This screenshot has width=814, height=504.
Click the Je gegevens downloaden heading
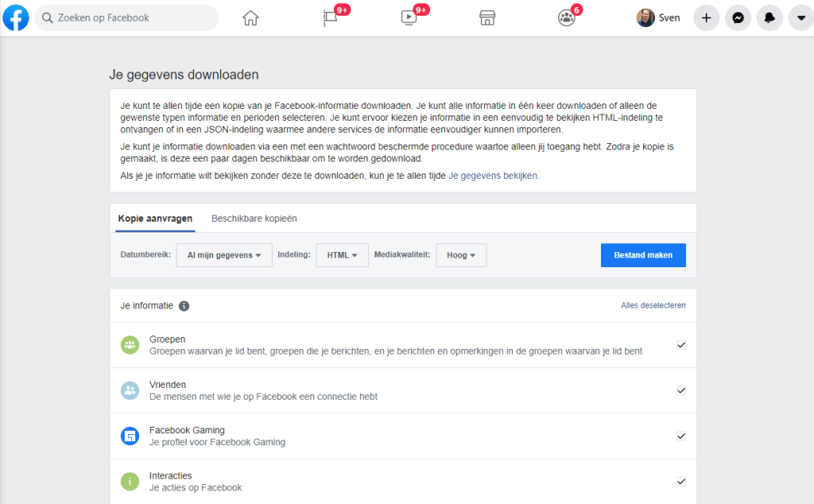[x=184, y=75]
